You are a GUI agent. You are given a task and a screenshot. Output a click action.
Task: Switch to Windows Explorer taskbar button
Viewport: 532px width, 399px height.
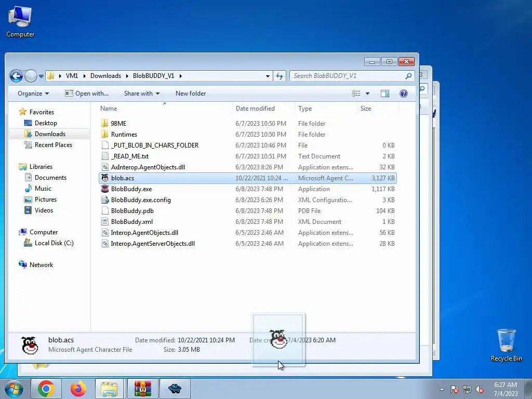[x=110, y=389]
